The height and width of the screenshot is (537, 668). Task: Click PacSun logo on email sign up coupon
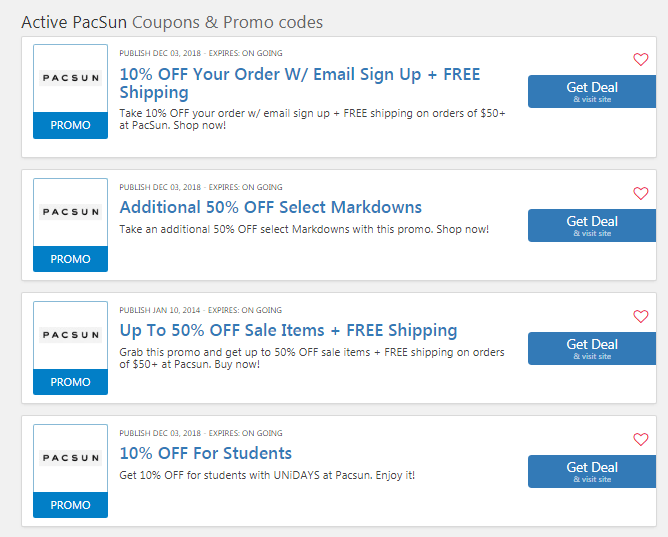pyautogui.click(x=70, y=78)
